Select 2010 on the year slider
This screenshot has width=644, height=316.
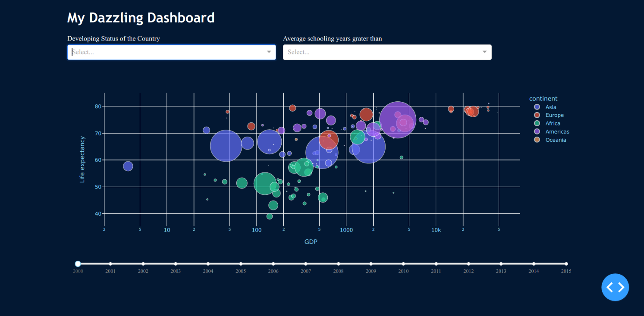click(x=403, y=264)
